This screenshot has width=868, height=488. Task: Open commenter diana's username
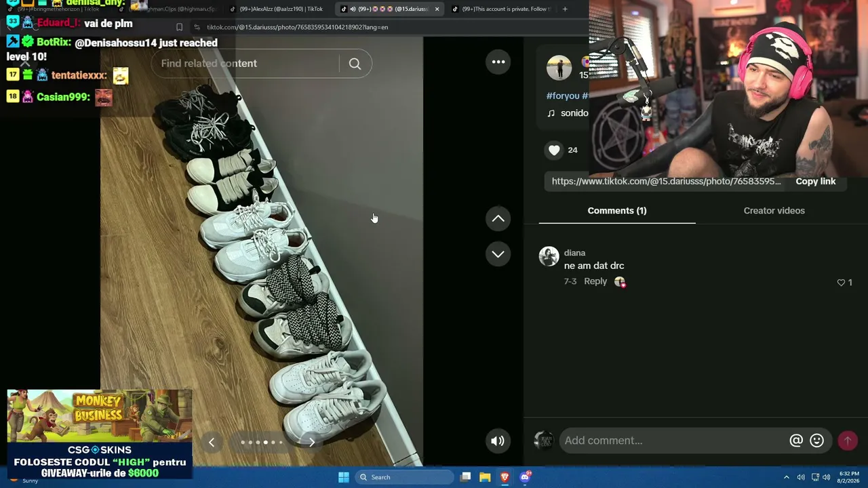(x=574, y=253)
